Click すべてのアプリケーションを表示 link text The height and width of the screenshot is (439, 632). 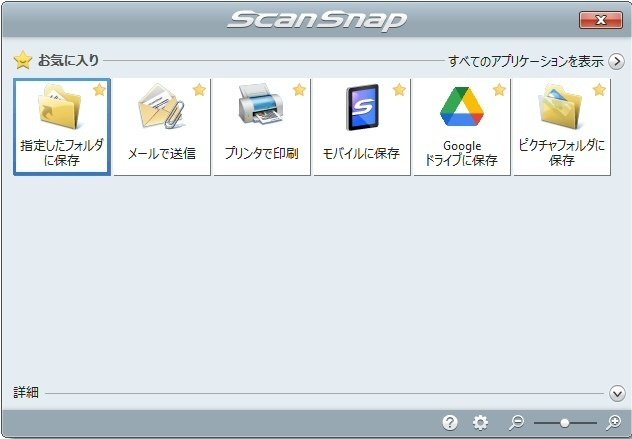[526, 61]
